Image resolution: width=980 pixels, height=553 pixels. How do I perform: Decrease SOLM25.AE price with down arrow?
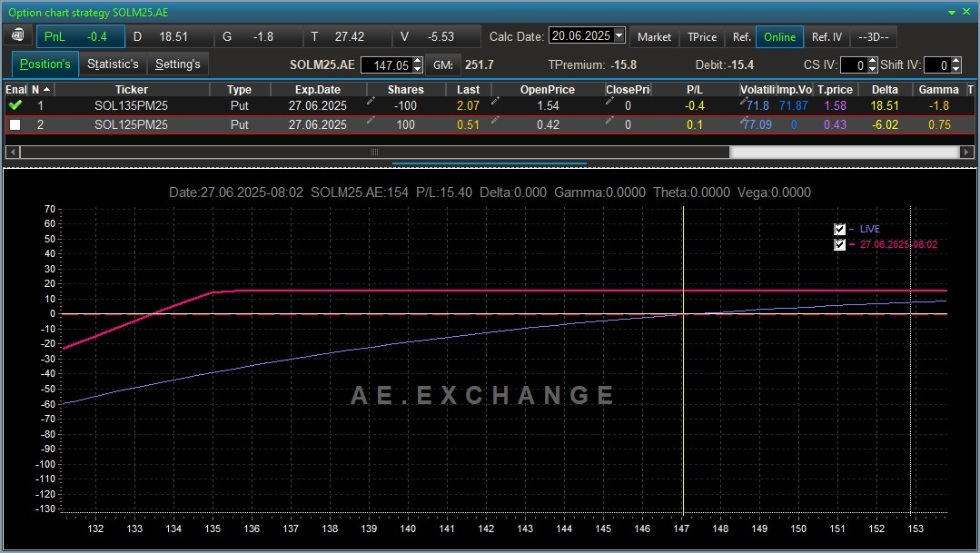[x=418, y=69]
